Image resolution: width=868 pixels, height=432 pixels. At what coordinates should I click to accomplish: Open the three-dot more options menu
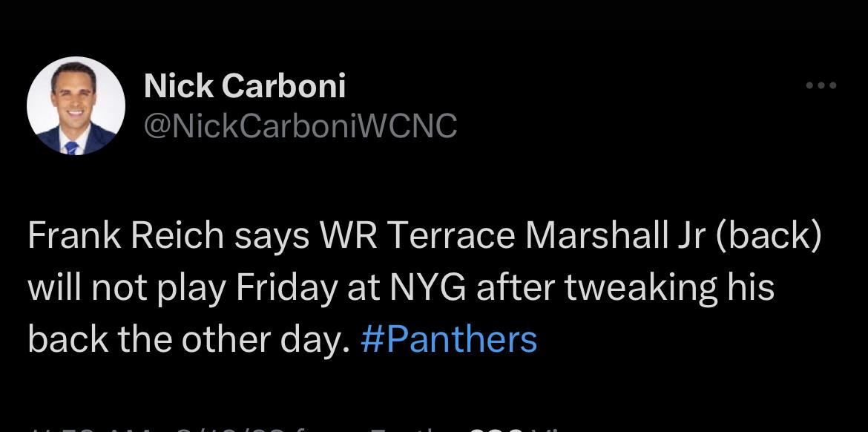[x=821, y=86]
